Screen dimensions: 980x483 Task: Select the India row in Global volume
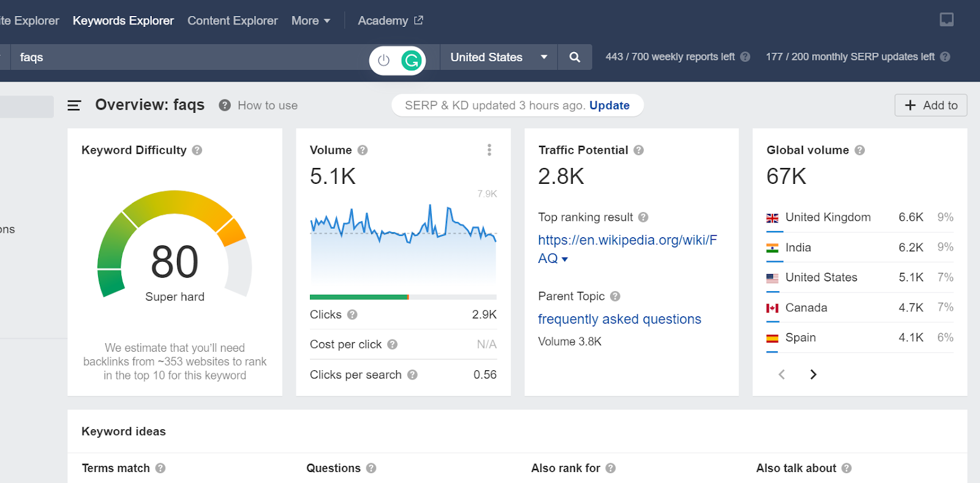860,248
